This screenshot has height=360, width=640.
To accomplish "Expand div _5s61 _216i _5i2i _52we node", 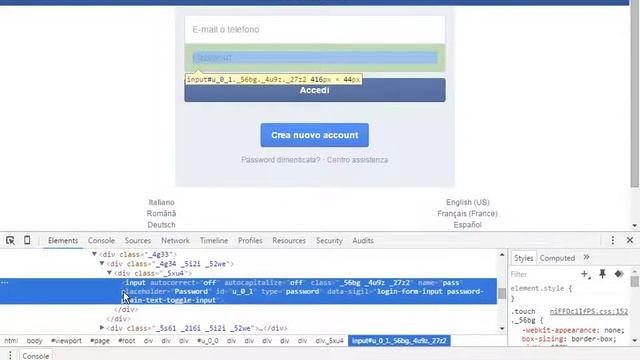I will pyautogui.click(x=102, y=327).
